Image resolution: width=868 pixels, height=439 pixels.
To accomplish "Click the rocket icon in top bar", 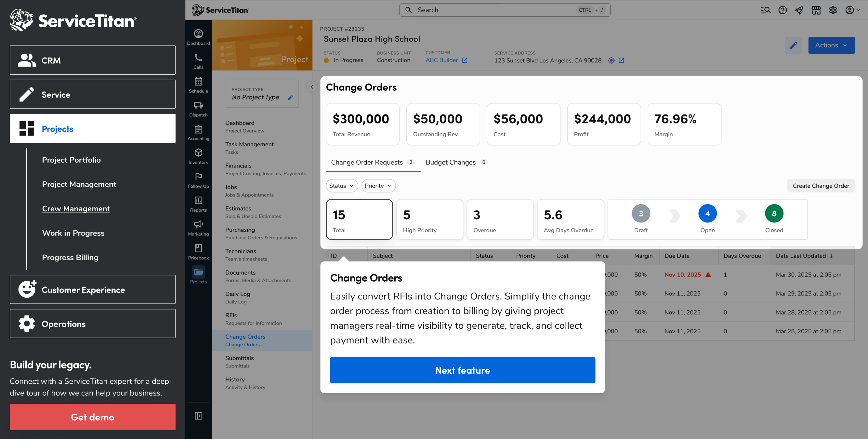I will [x=799, y=10].
